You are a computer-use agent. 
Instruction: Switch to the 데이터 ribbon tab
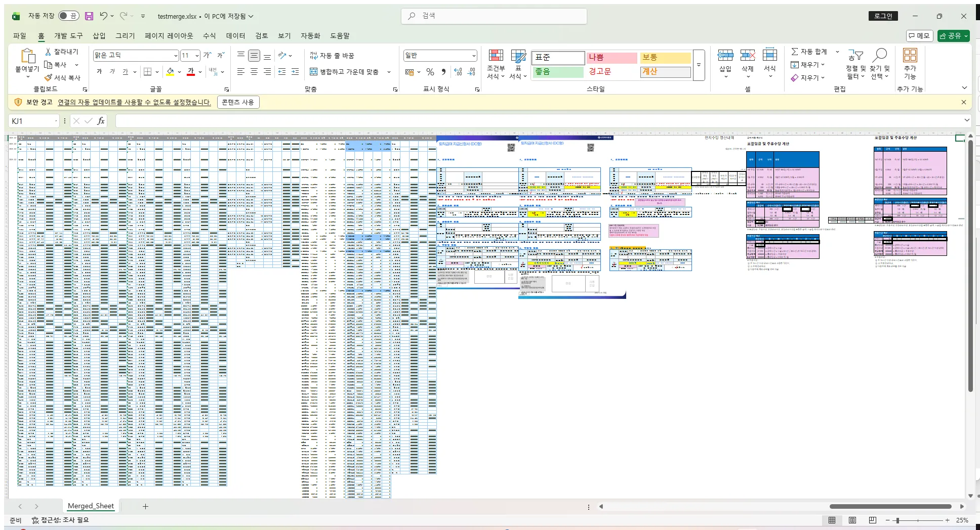(235, 36)
